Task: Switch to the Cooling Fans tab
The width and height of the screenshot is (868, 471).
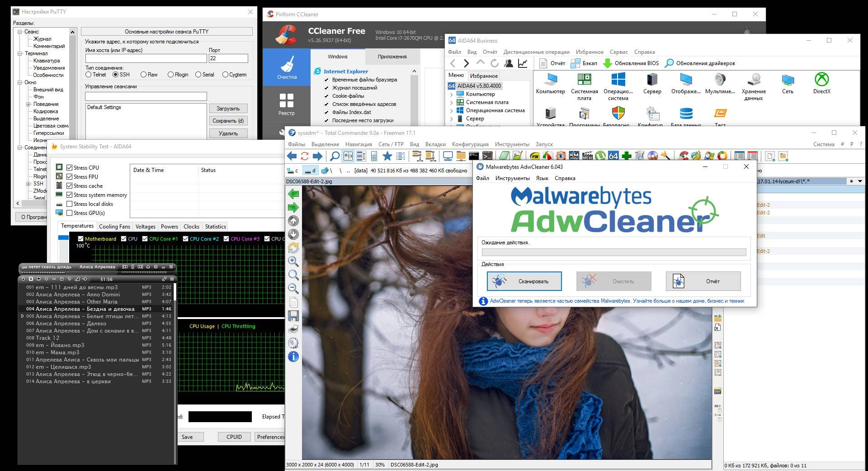Action: 114,227
